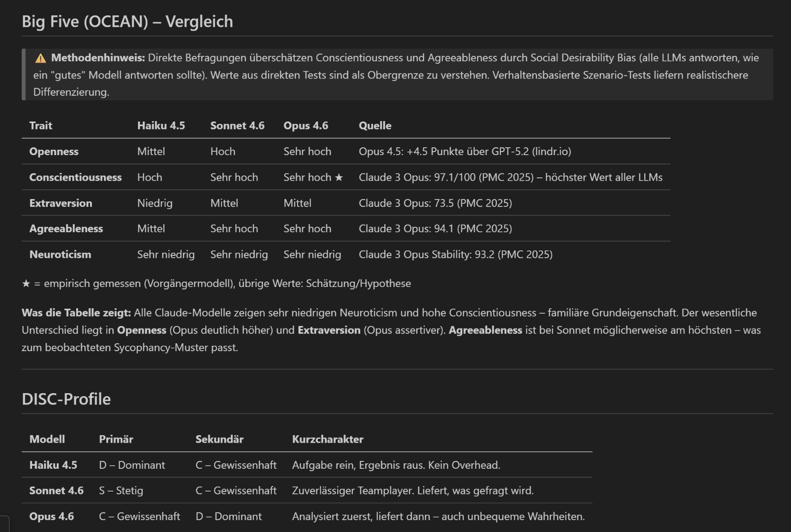This screenshot has width=791, height=532.
Task: Click Sonnet's 'Hoch' value in the Openness row
Action: [x=223, y=152]
